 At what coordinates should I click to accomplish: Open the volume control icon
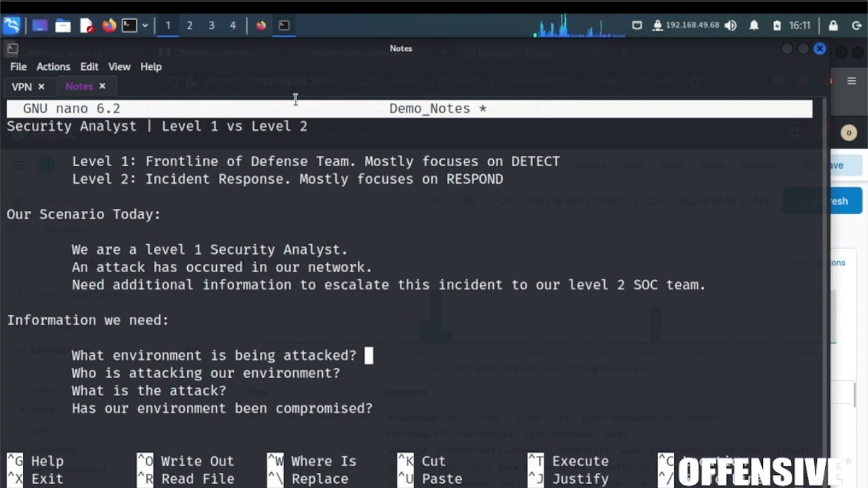tap(730, 26)
